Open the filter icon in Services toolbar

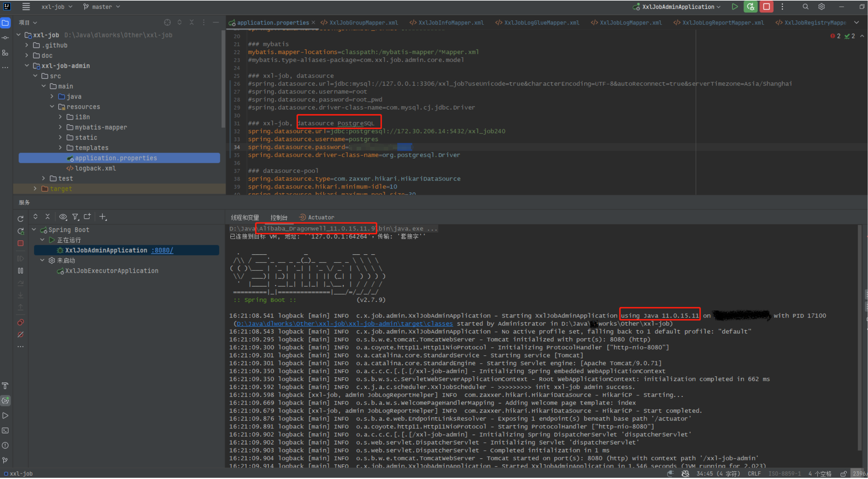75,217
